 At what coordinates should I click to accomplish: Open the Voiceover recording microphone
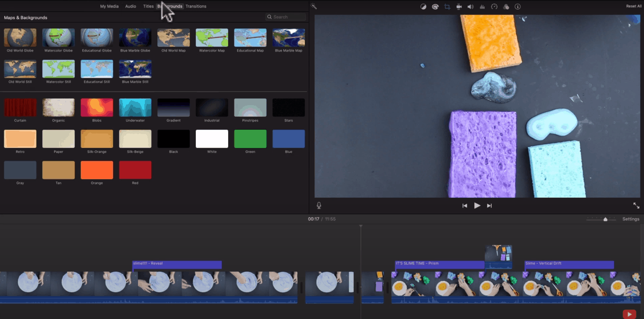point(319,205)
